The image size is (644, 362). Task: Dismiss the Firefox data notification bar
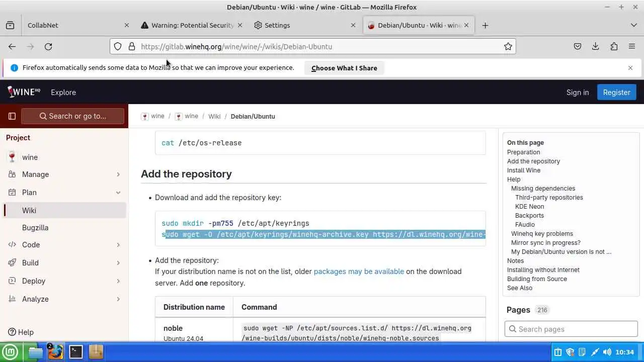(x=630, y=67)
